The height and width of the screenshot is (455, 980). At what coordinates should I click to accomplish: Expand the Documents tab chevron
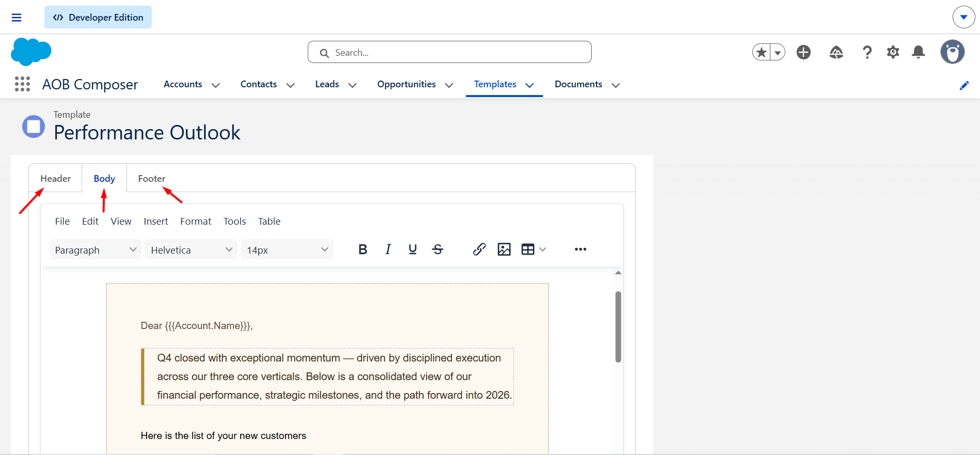click(615, 85)
